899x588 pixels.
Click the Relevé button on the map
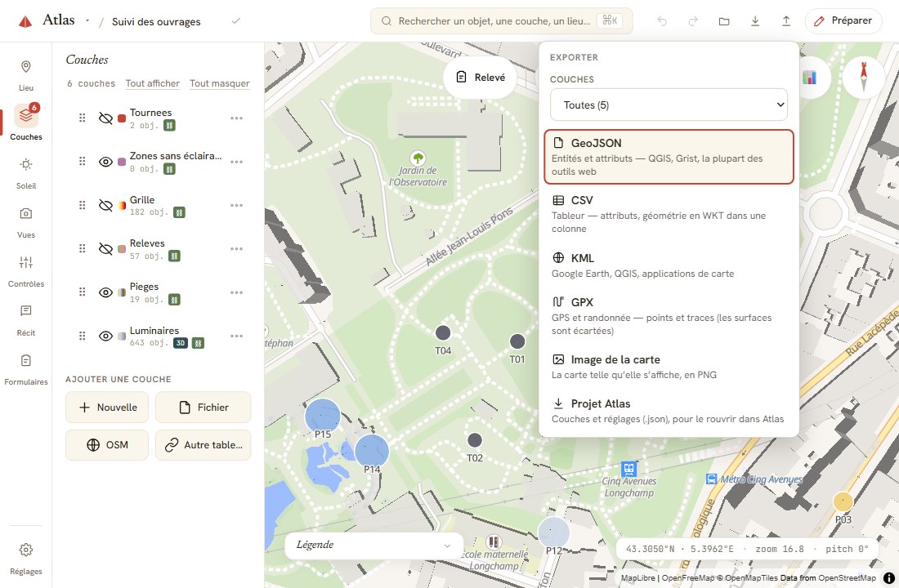point(481,78)
